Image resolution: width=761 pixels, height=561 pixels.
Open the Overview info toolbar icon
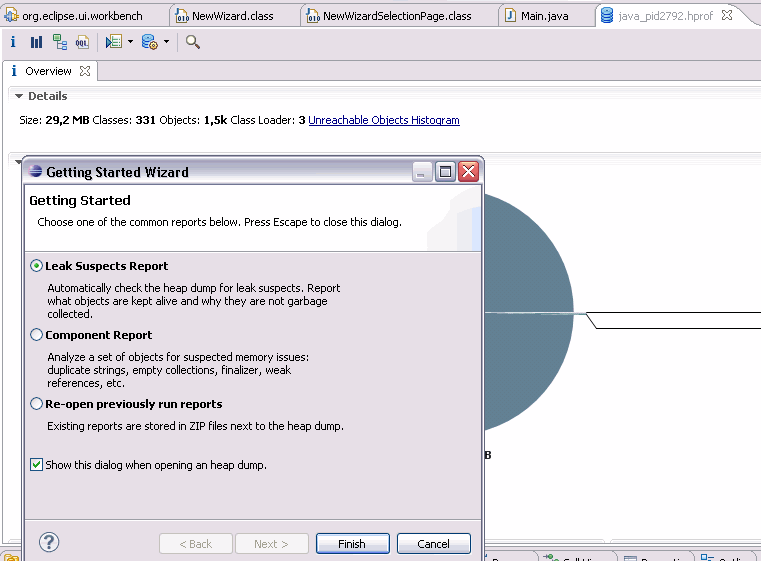tap(13, 42)
